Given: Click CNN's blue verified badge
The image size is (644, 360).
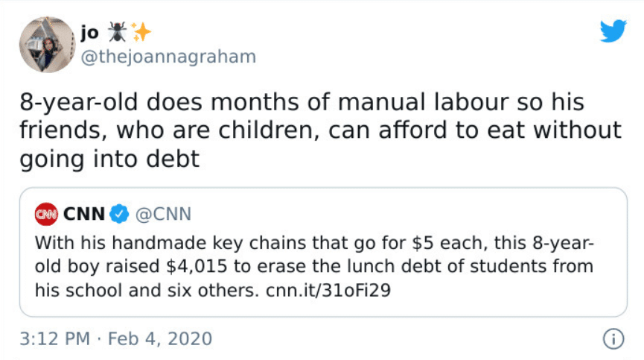Looking at the screenshot, I should click(x=119, y=214).
